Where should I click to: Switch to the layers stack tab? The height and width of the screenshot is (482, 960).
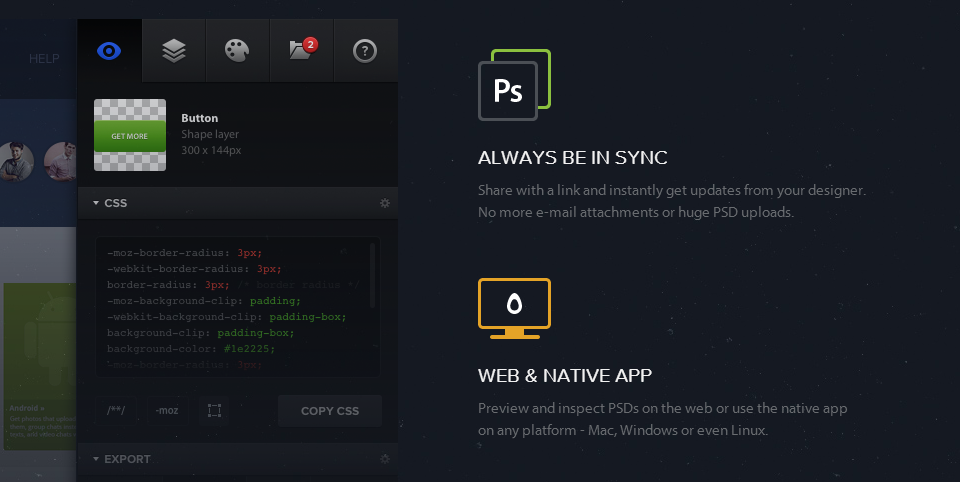click(174, 51)
